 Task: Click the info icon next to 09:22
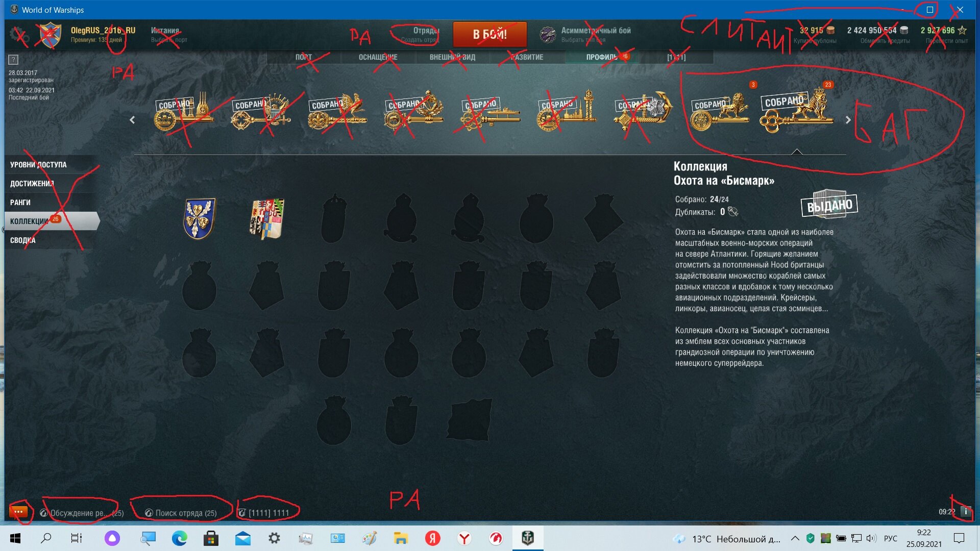pyautogui.click(x=966, y=511)
